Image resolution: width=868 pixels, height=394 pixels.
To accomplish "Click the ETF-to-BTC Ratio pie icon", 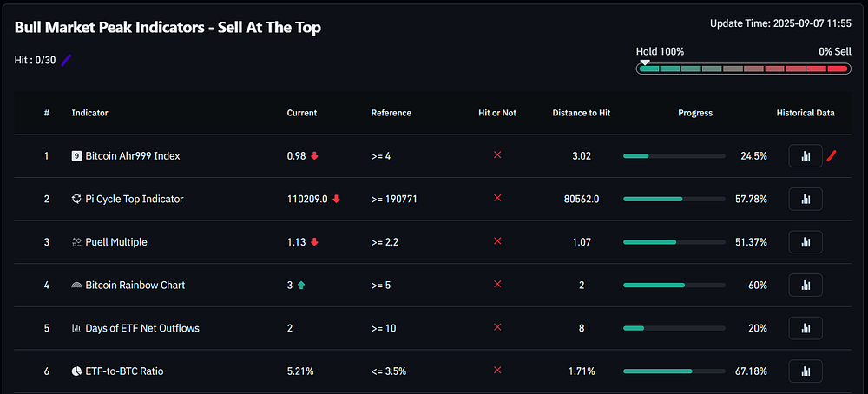I will 77,371.
